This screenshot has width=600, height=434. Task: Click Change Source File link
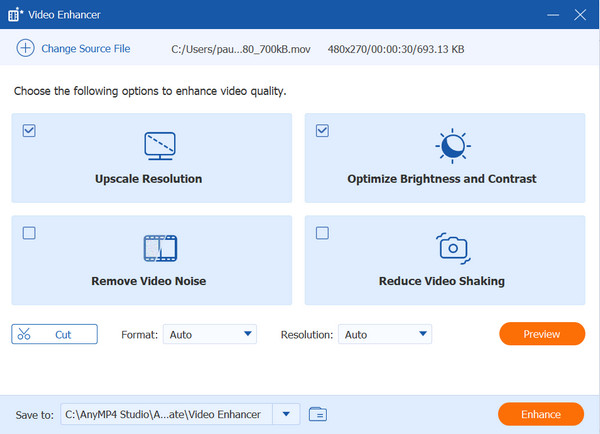click(x=86, y=49)
